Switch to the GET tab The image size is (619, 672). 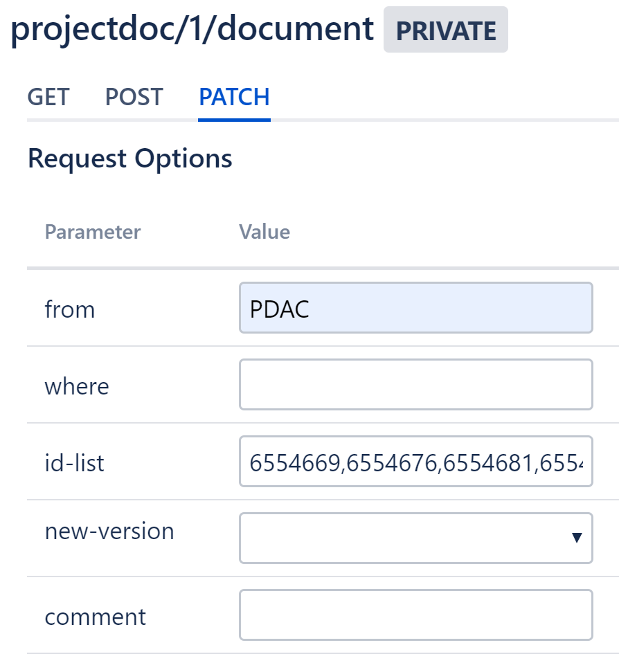click(48, 97)
